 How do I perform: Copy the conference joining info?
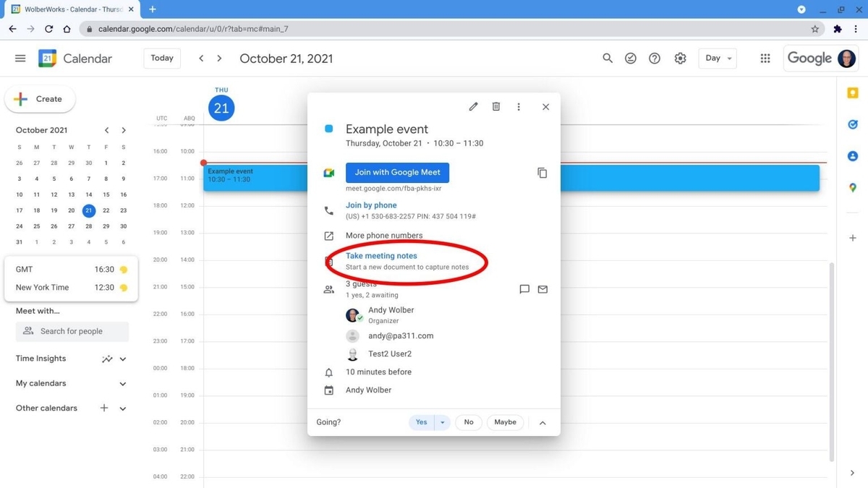click(542, 172)
